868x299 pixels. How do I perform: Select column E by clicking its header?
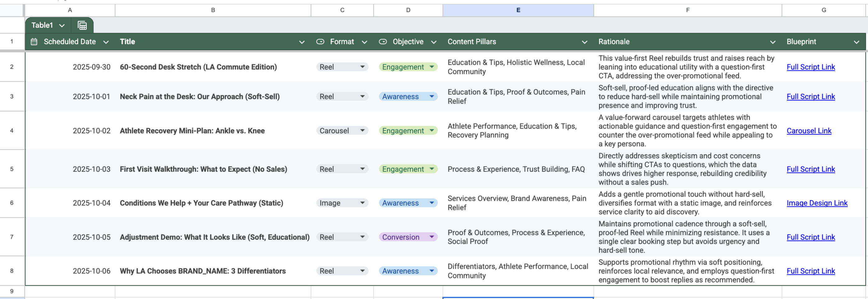[518, 10]
